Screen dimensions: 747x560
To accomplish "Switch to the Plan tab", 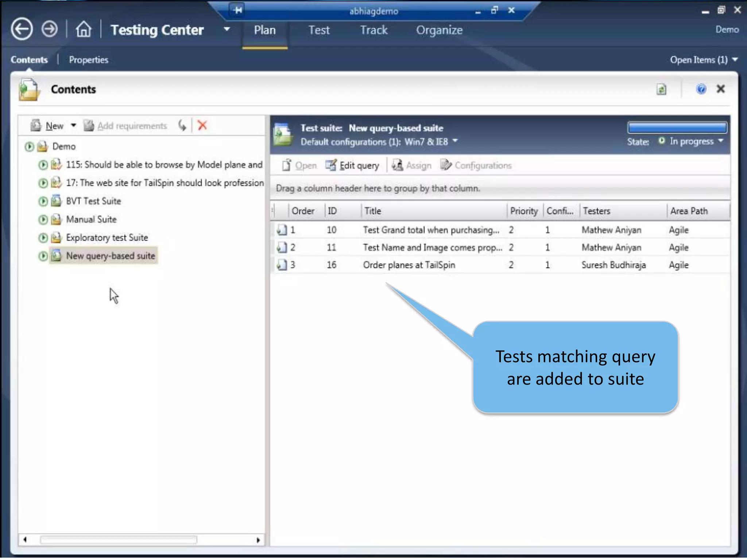I will 265,30.
